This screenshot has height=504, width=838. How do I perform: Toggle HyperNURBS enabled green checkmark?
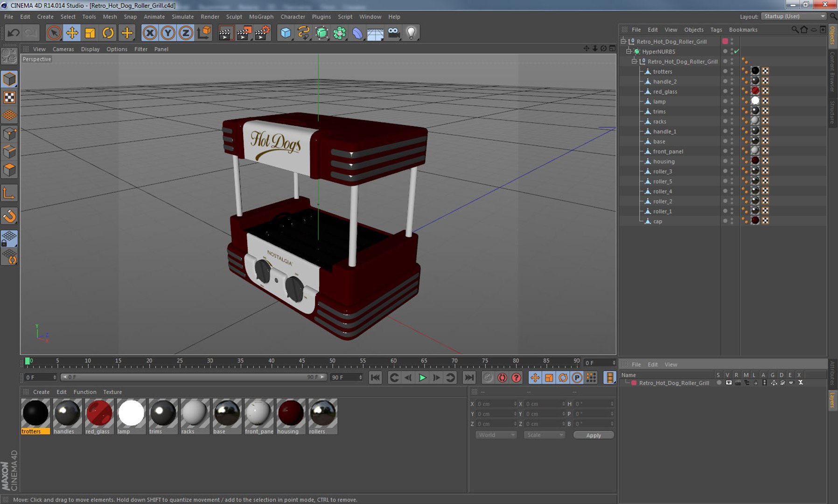[737, 51]
